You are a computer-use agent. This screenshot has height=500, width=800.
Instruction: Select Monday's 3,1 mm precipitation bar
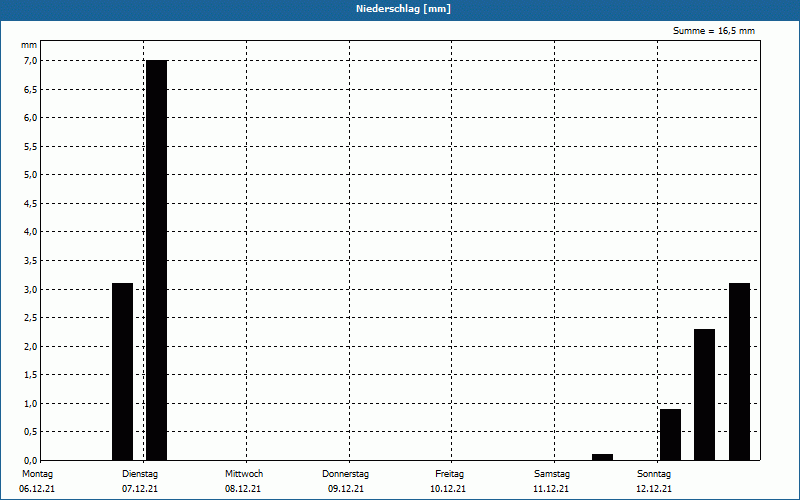point(122,371)
